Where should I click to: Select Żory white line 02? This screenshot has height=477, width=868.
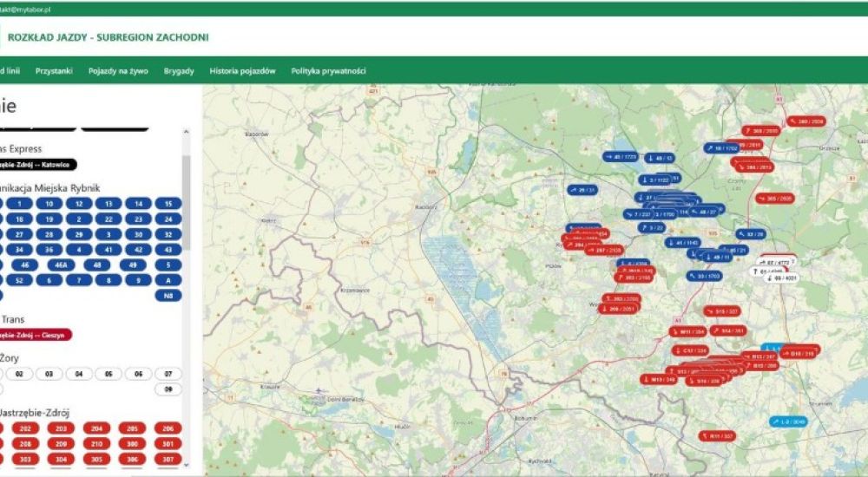tap(19, 374)
